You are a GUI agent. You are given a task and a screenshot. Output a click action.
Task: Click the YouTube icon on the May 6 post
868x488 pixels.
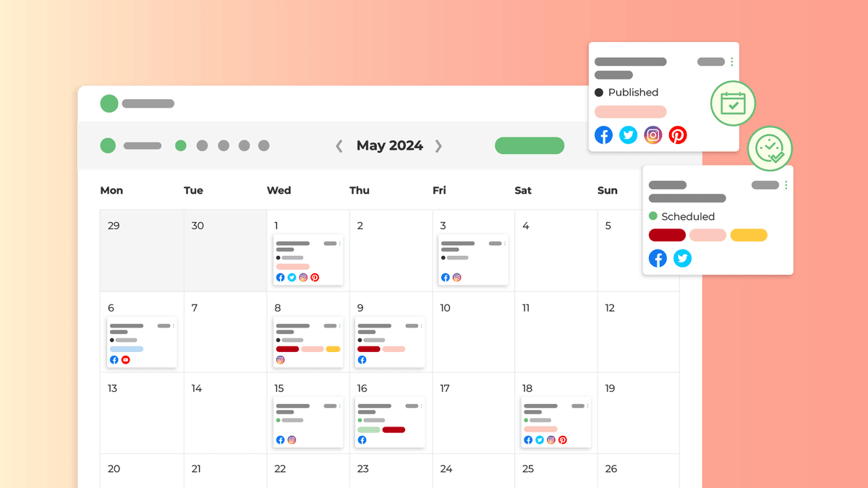tap(126, 359)
